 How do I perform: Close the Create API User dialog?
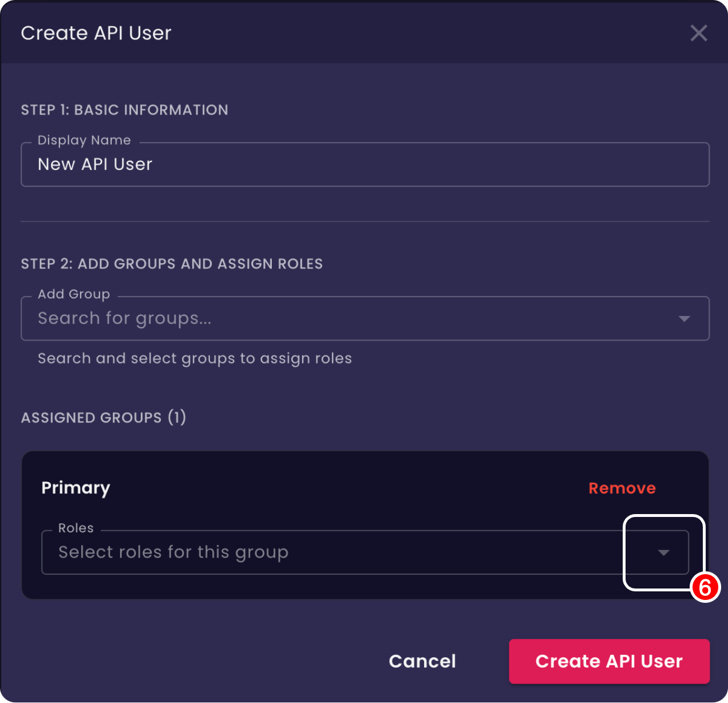pos(699,33)
